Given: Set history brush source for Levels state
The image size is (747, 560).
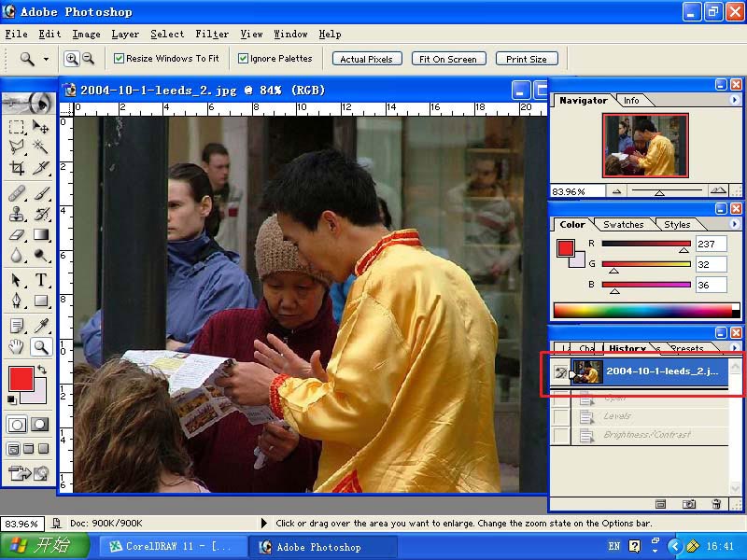Looking at the screenshot, I should (x=560, y=416).
